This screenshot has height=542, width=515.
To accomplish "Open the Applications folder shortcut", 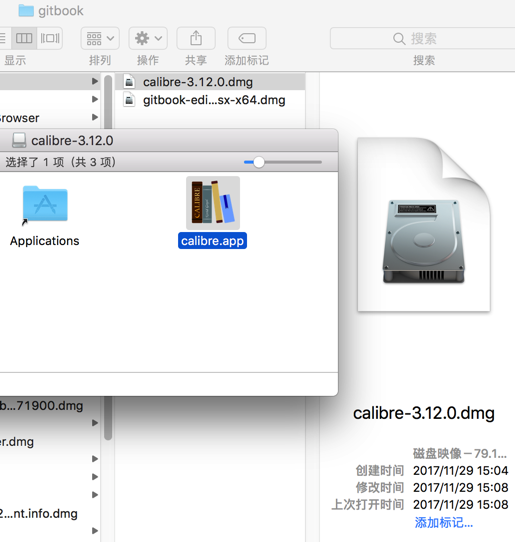I will 45,204.
